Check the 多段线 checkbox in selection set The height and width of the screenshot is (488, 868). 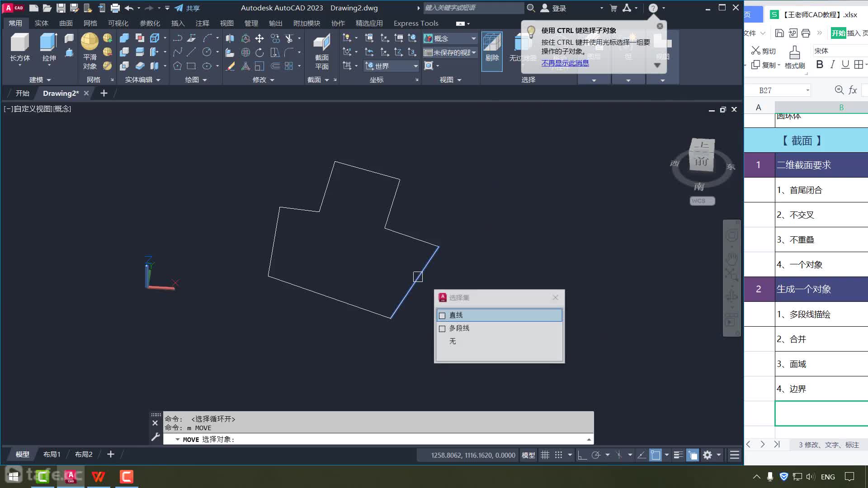pyautogui.click(x=442, y=328)
